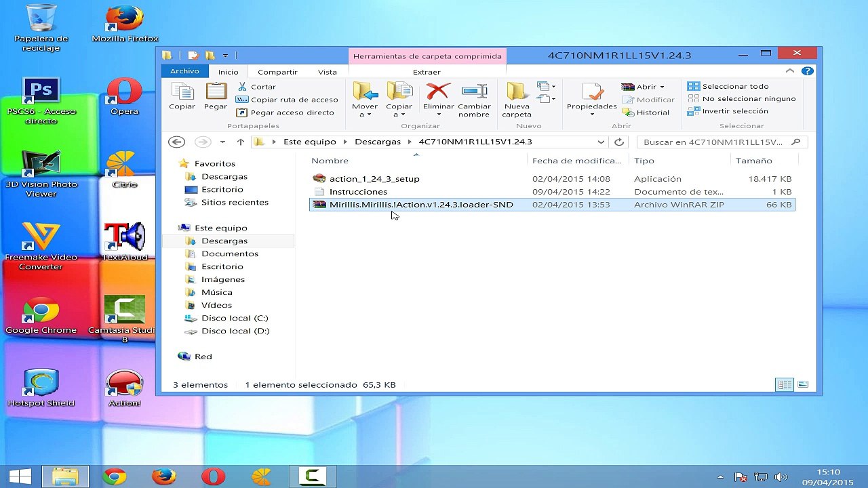Open the Abrir dropdown with WinRAR icon

tap(643, 87)
